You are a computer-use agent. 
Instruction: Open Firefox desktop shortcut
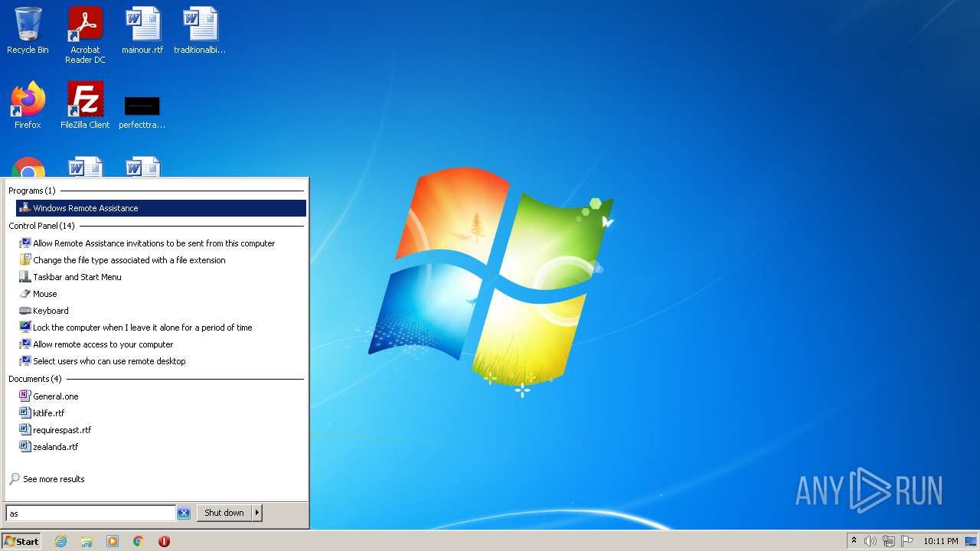[x=28, y=106]
